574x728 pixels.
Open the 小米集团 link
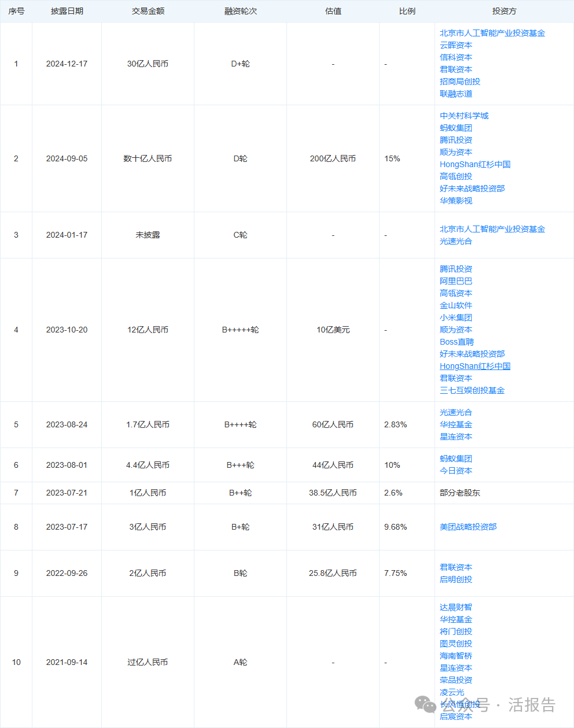(456, 317)
